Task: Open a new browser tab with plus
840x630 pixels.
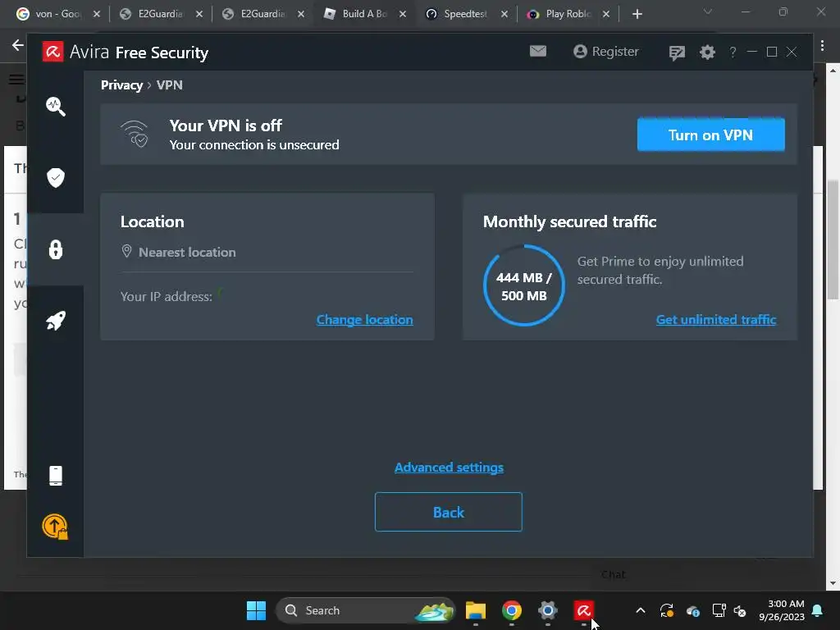Action: tap(637, 14)
